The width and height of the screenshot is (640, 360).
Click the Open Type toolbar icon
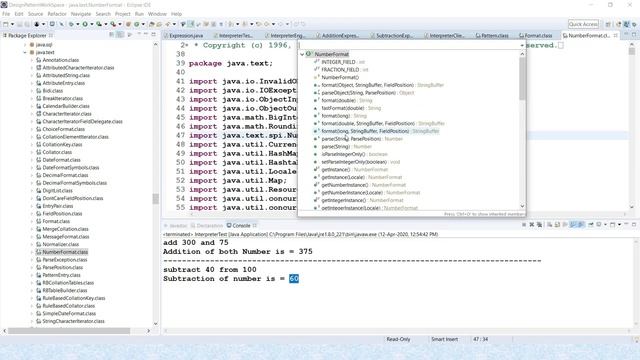pyautogui.click(x=151, y=24)
